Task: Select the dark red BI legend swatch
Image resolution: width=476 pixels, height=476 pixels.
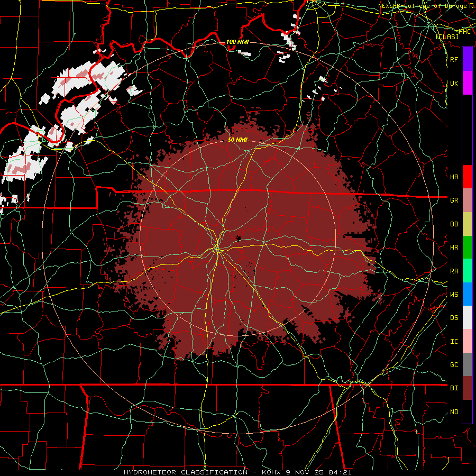Action: pos(467,388)
